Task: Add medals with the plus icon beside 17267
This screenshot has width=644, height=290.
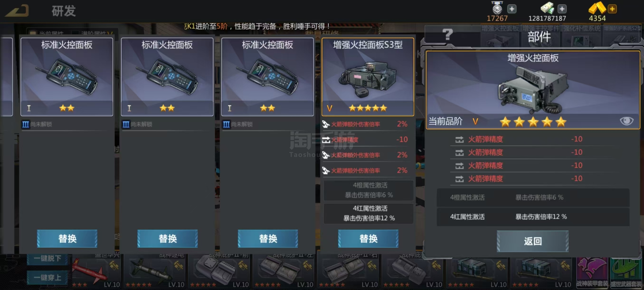Action: [511, 9]
